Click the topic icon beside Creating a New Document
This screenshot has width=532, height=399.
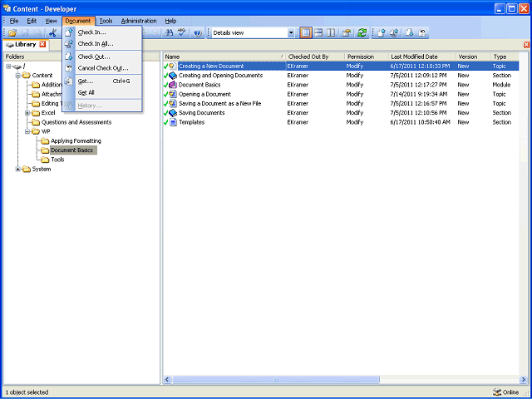click(173, 66)
